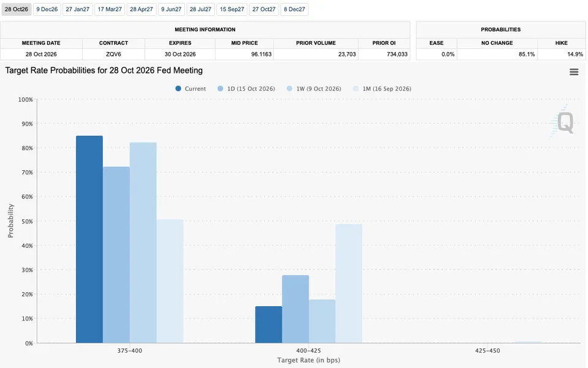Click the MEETING DATE column header
Image resolution: width=588 pixels, height=368 pixels.
(x=41, y=43)
